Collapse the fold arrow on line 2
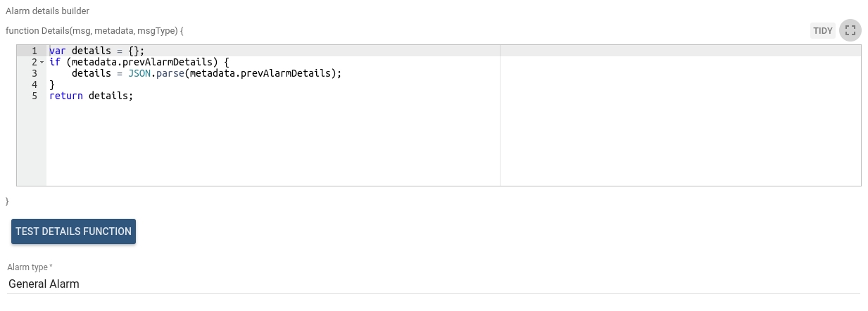Image resolution: width=868 pixels, height=311 pixels. [x=42, y=63]
